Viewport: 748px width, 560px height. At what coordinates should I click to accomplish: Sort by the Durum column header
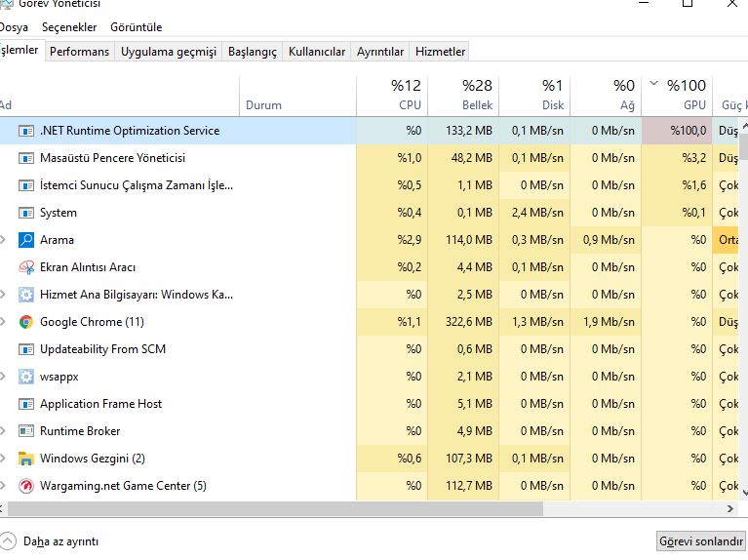(x=297, y=96)
